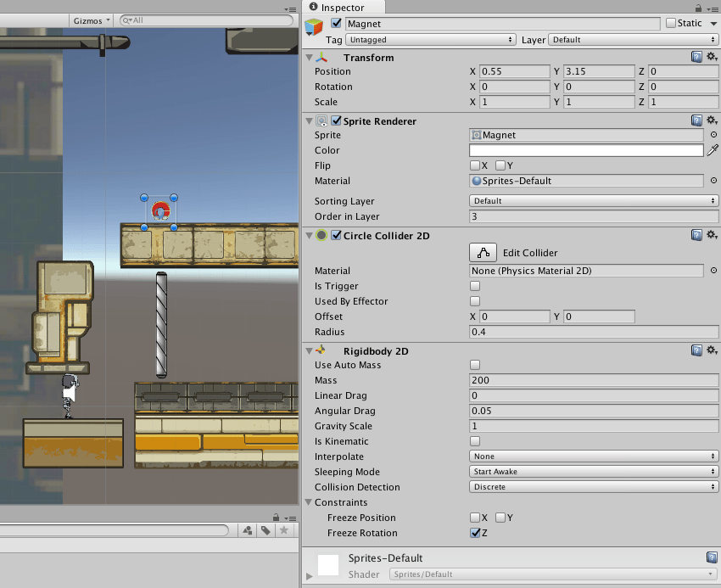This screenshot has width=721, height=588.
Task: Open the Sorting Layer dropdown
Action: pos(594,201)
